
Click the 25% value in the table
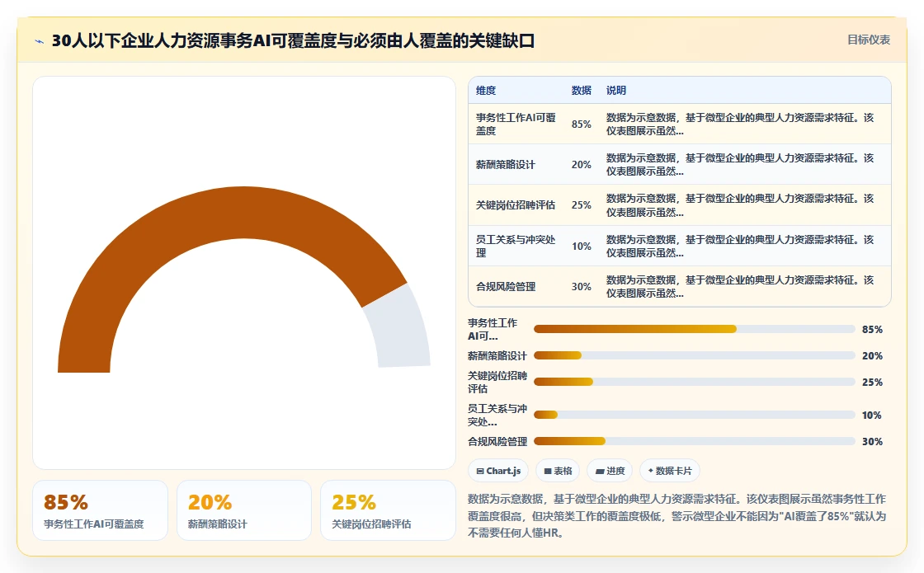581,205
